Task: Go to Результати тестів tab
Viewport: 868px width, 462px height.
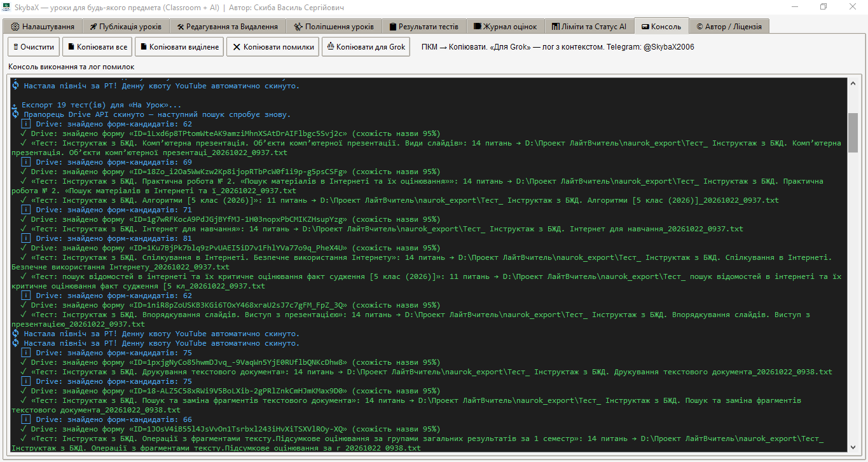Action: pos(424,27)
